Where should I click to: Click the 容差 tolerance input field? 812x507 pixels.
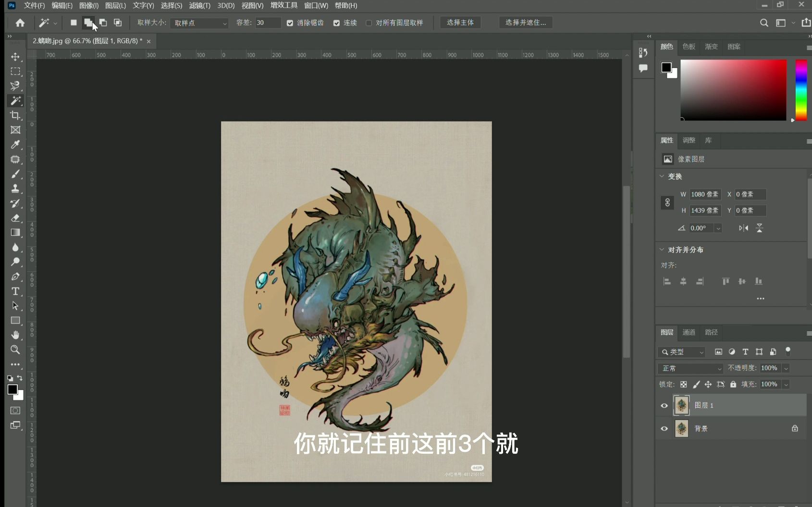[x=268, y=23]
